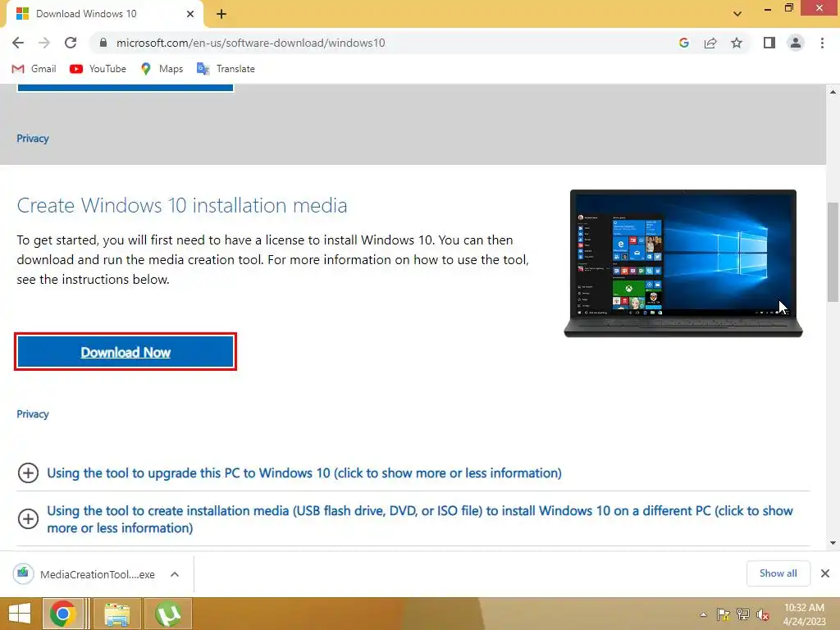Click the Download Now button

click(126, 352)
